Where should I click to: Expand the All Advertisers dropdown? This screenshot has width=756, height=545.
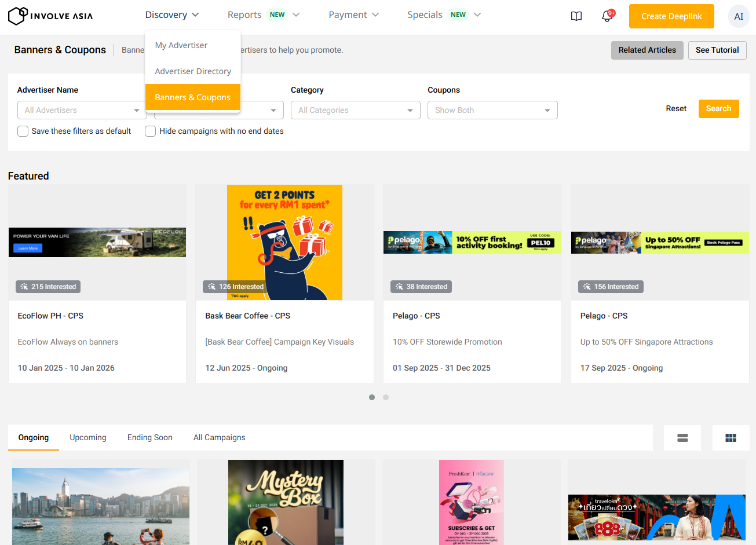[82, 110]
